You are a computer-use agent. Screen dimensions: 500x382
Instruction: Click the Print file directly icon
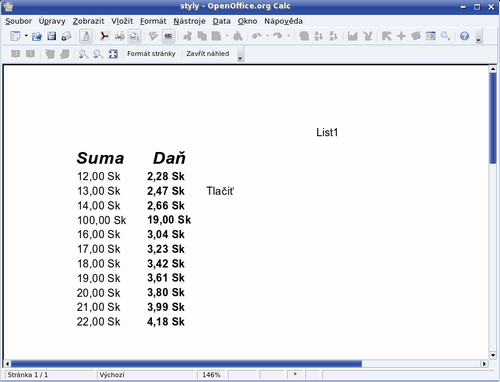point(120,36)
